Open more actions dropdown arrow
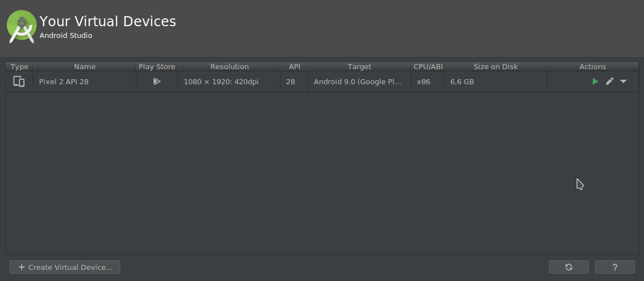Image resolution: width=644 pixels, height=281 pixels. tap(623, 81)
